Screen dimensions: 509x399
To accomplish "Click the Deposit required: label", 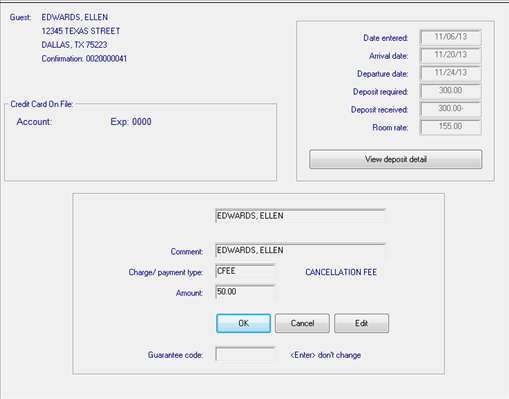I will 380,92.
